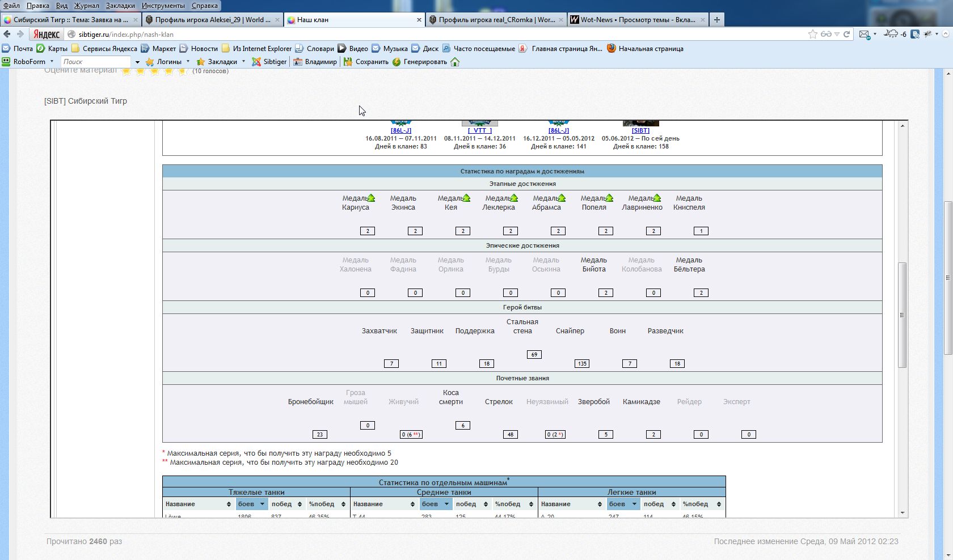The height and width of the screenshot is (560, 953).
Task: Open a new tab with plus button
Action: pos(717,20)
